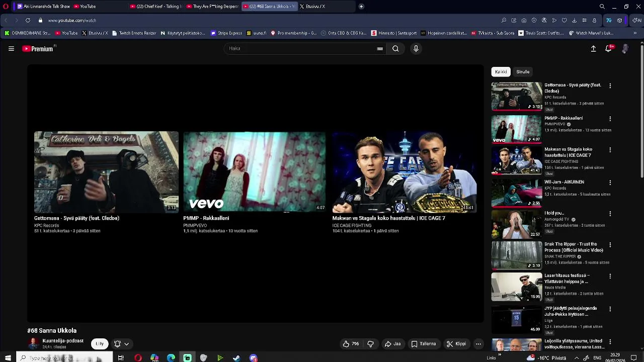
Task: Save the video with the Tallenna button
Action: [424, 344]
